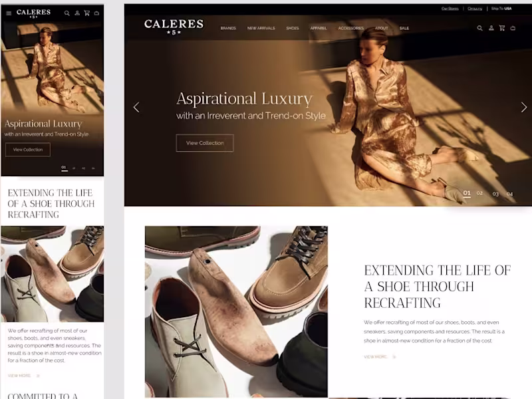
Task: Select slide 02 in desktop hero pagination
Action: tap(479, 193)
